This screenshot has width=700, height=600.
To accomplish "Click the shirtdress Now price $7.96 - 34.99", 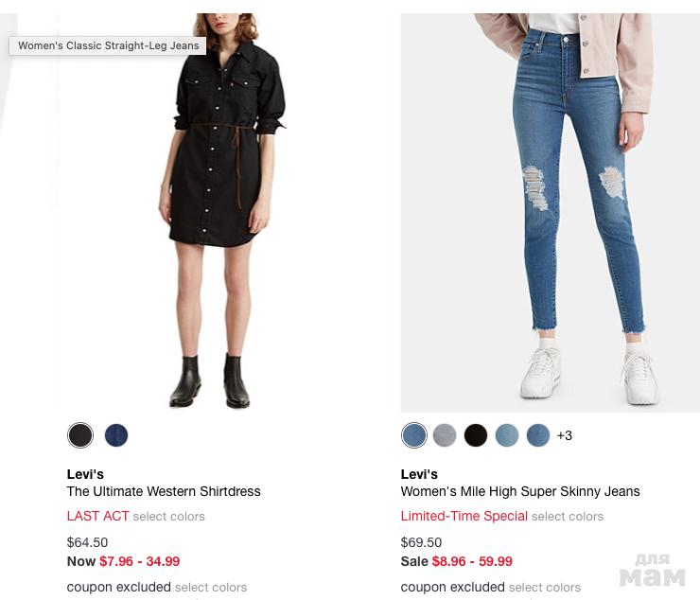I will point(139,561).
